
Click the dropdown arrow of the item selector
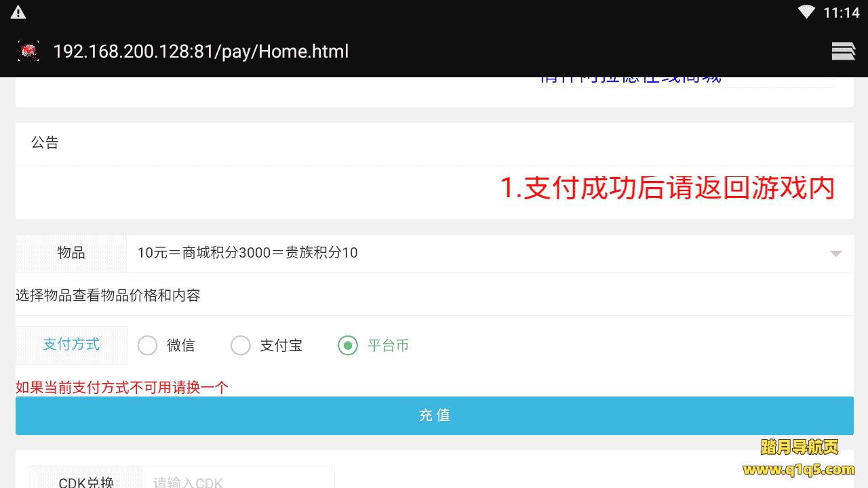[835, 253]
